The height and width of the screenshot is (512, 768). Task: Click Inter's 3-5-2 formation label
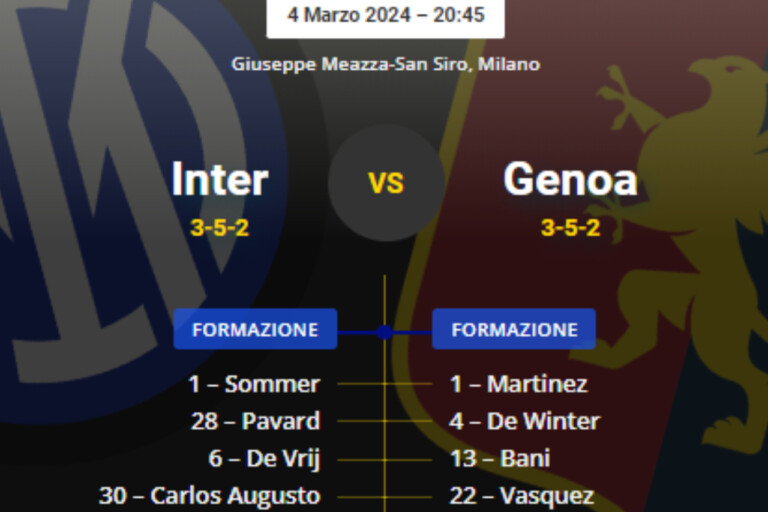(x=220, y=228)
